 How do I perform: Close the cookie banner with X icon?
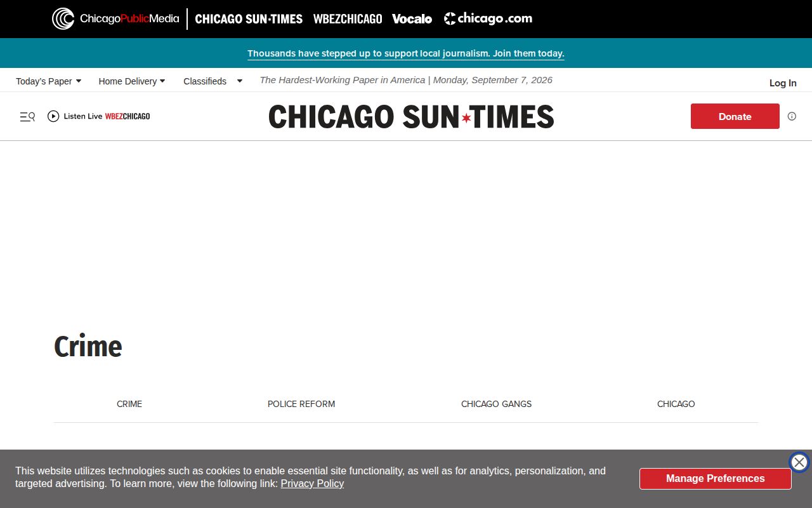pyautogui.click(x=799, y=462)
